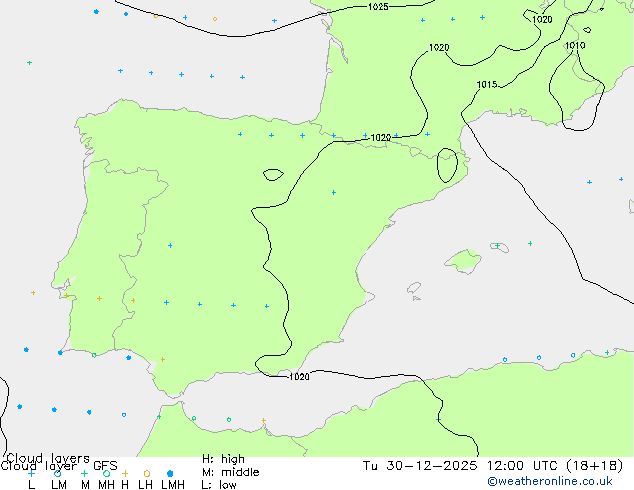Click the date 'Tu 30-12-2025 12:00 UTC (18+18)'
634x490 pixels.
pyautogui.click(x=493, y=466)
